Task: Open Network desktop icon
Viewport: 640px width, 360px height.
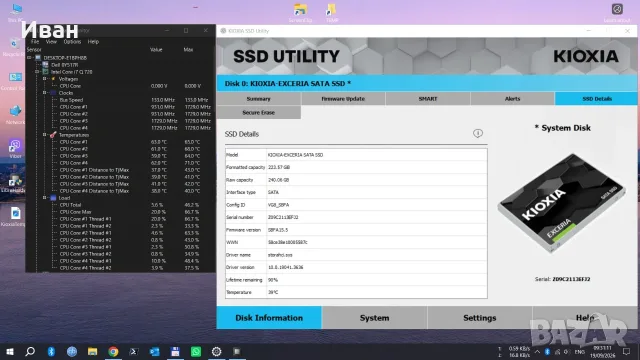Action: (x=15, y=115)
